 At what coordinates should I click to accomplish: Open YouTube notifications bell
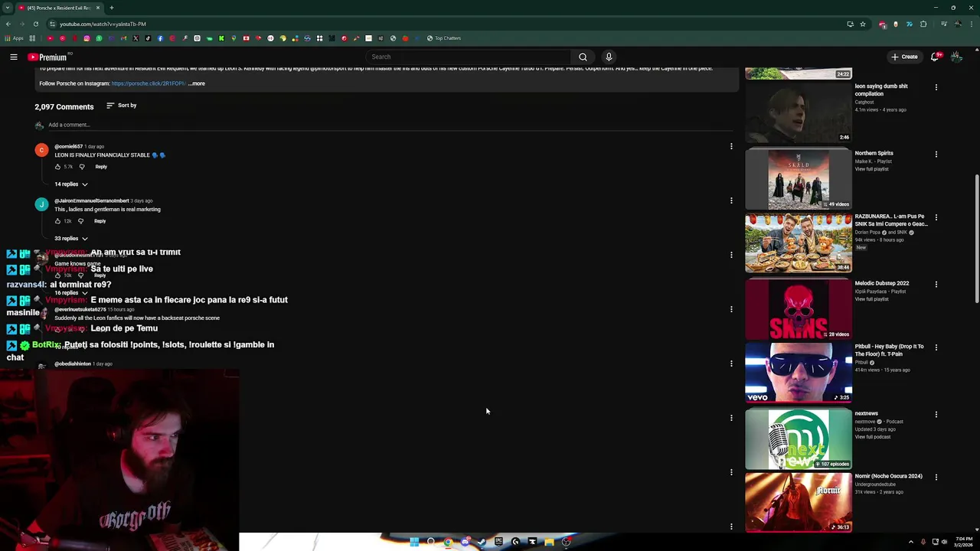click(935, 57)
